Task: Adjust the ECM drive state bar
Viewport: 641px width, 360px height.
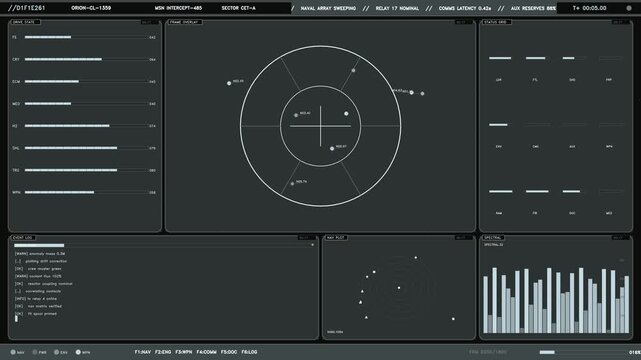Action: [x=86, y=81]
